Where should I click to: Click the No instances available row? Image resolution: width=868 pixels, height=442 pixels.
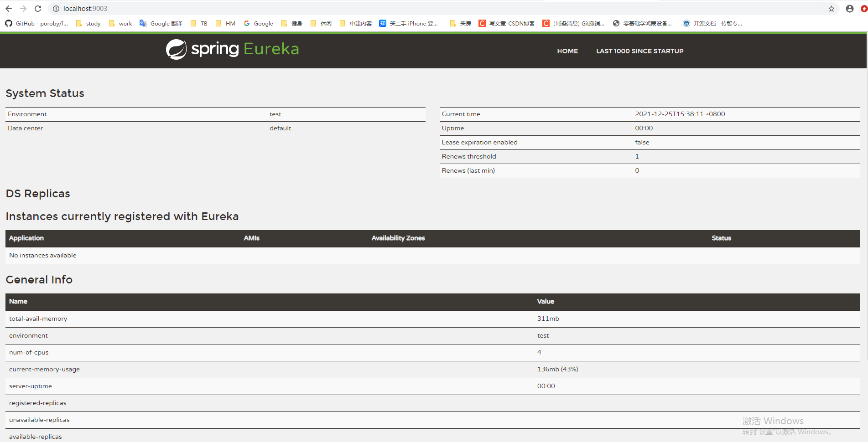[x=432, y=255]
